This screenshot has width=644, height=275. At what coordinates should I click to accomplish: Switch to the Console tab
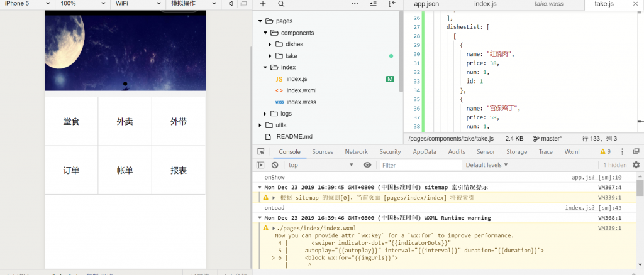[x=289, y=152]
